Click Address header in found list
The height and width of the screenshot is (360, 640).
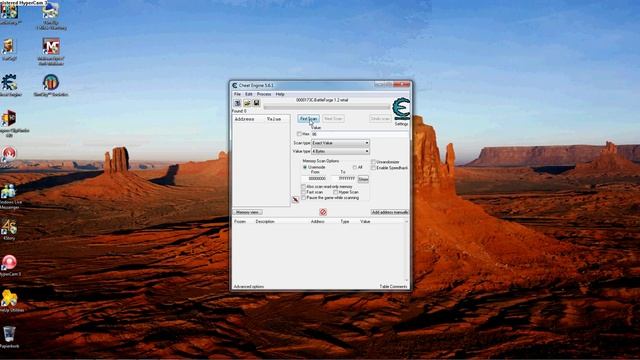244,119
